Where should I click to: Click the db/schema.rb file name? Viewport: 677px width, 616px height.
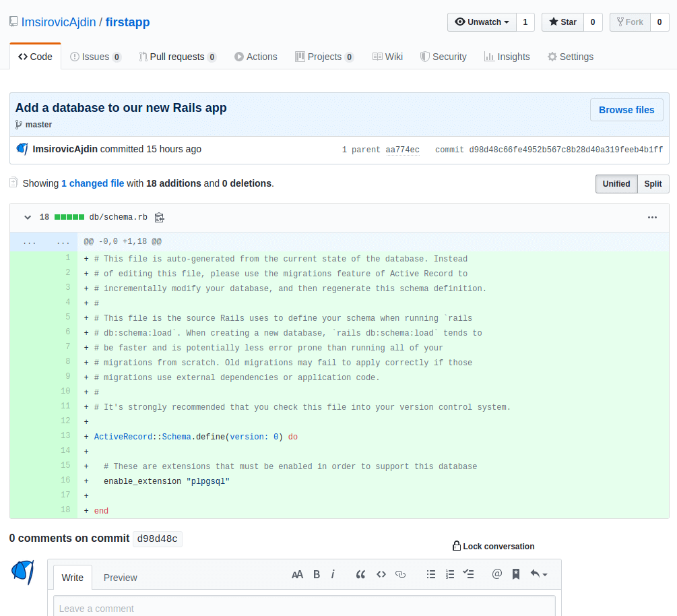pos(119,217)
